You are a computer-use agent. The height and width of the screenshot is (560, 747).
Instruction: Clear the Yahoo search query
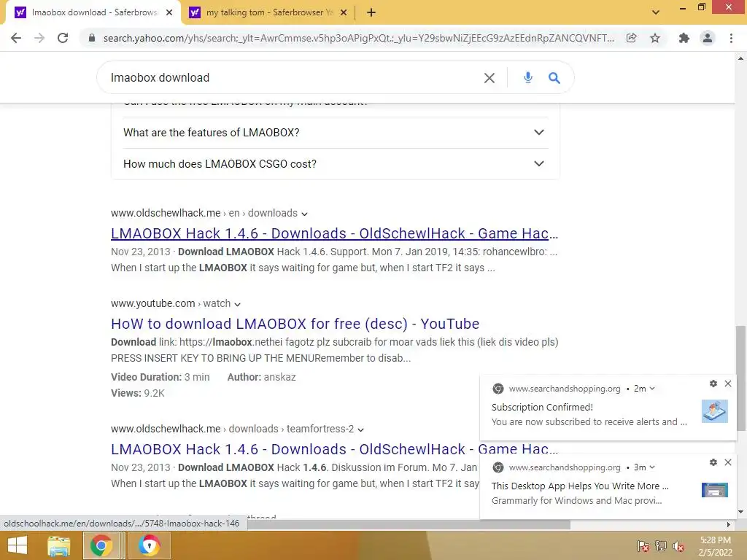point(489,77)
